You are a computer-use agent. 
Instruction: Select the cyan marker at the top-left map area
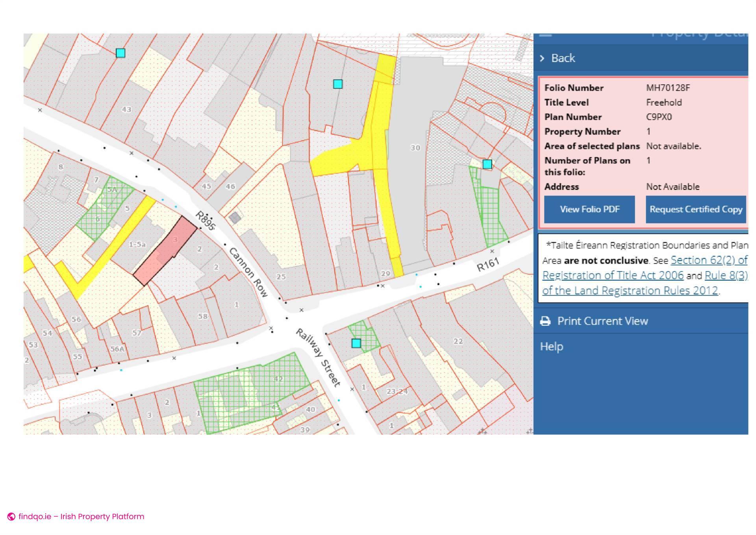(x=120, y=53)
